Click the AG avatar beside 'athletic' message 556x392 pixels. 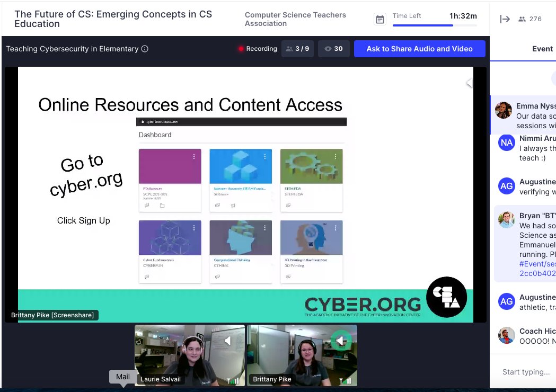(x=506, y=301)
